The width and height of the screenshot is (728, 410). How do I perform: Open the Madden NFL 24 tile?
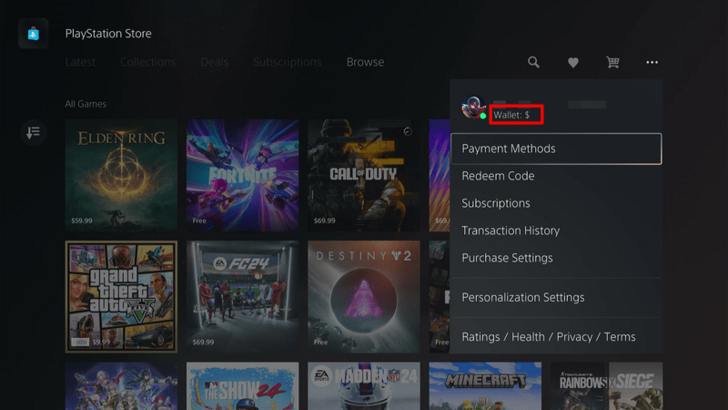pyautogui.click(x=364, y=386)
